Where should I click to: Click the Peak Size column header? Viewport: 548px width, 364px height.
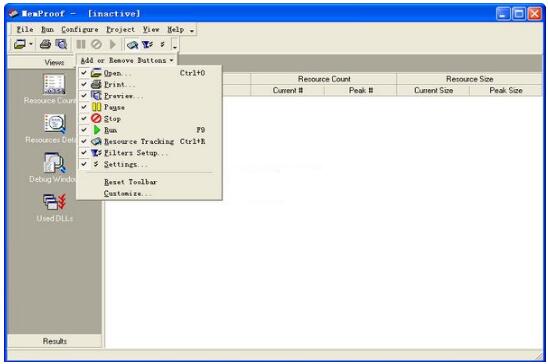[x=506, y=90]
